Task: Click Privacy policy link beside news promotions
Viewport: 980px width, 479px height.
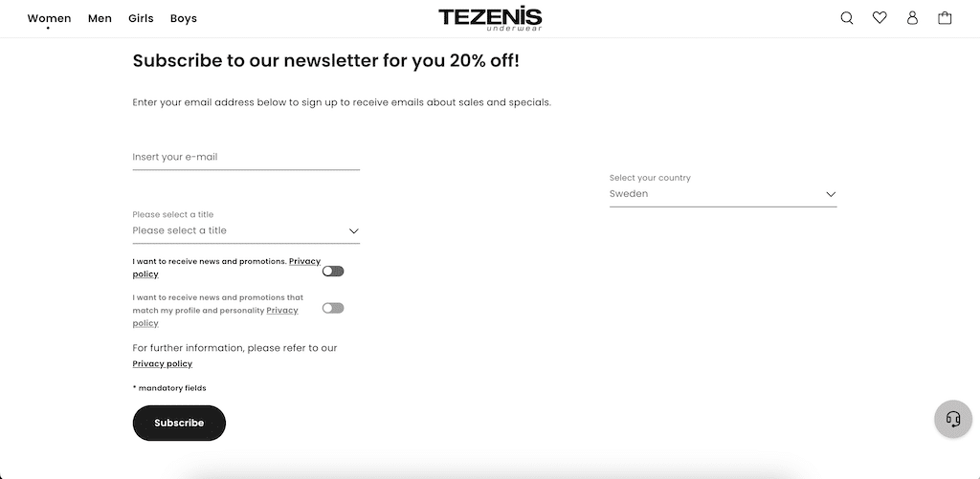Action: 304,261
